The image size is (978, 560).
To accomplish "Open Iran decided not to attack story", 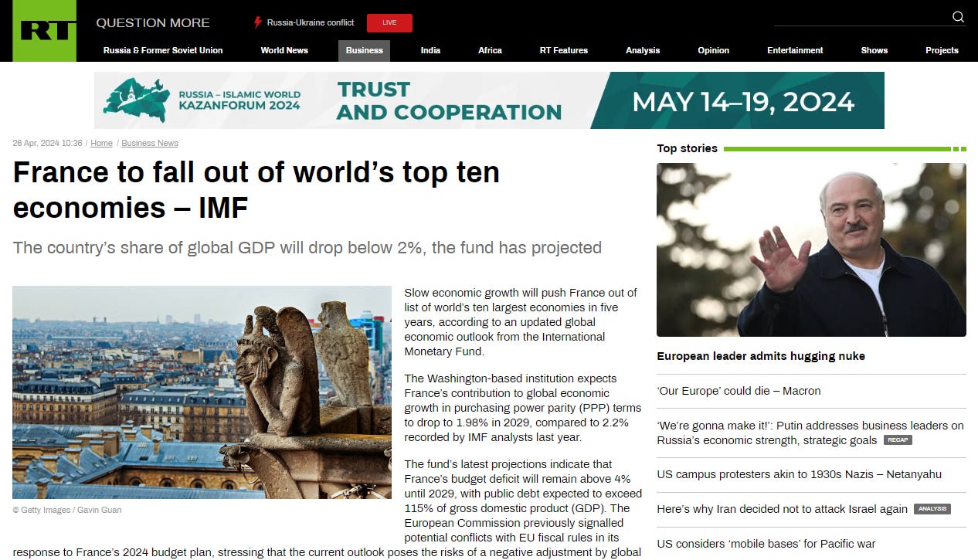I will click(x=782, y=509).
